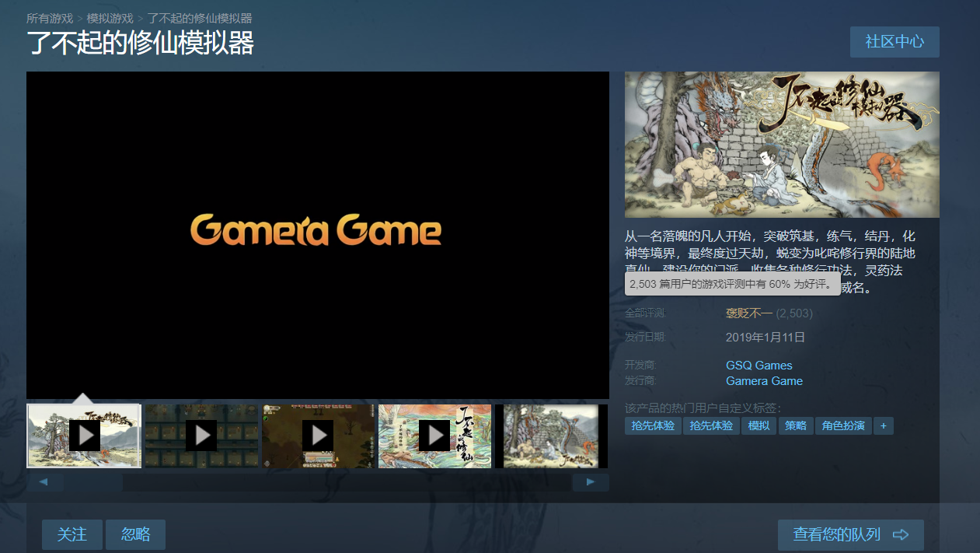Click the 发行日期 label
The image size is (980, 553).
[x=645, y=337]
